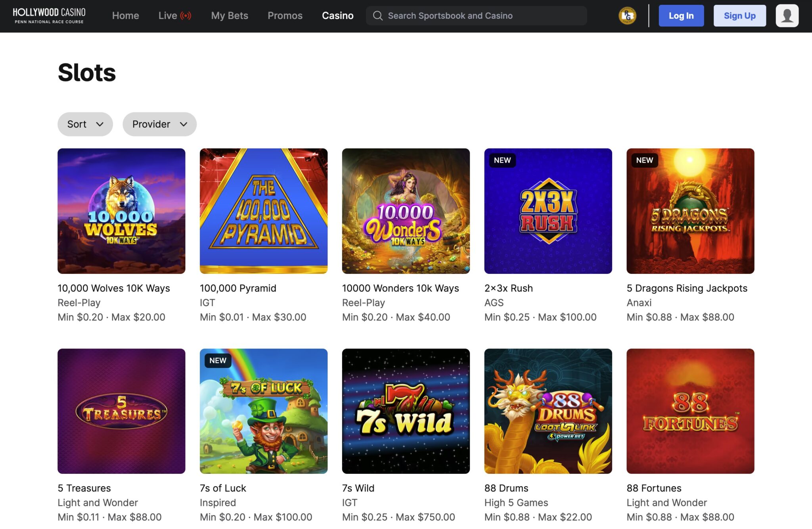Click the Log In button
Image resolution: width=812 pixels, height=529 pixels.
coord(681,15)
